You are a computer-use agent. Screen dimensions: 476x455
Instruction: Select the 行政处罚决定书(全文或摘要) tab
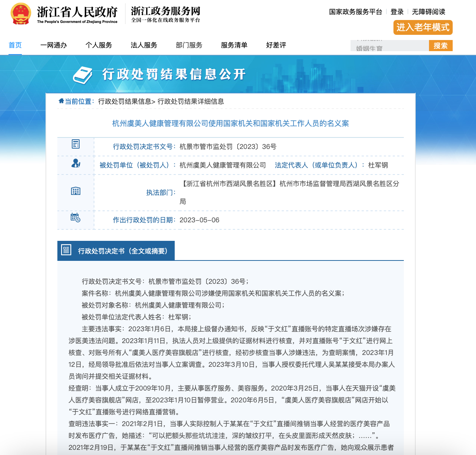coord(116,251)
